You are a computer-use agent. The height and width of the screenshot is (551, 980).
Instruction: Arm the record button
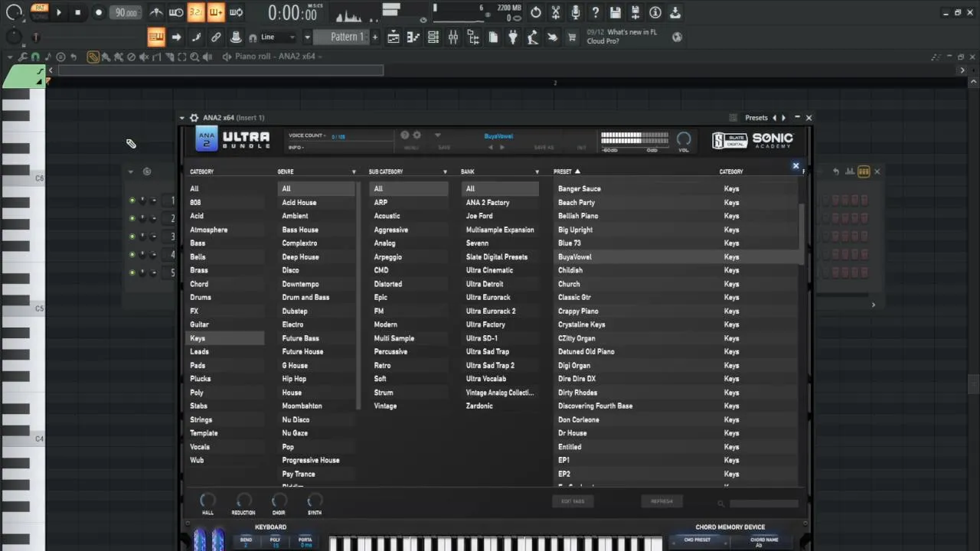(98, 12)
